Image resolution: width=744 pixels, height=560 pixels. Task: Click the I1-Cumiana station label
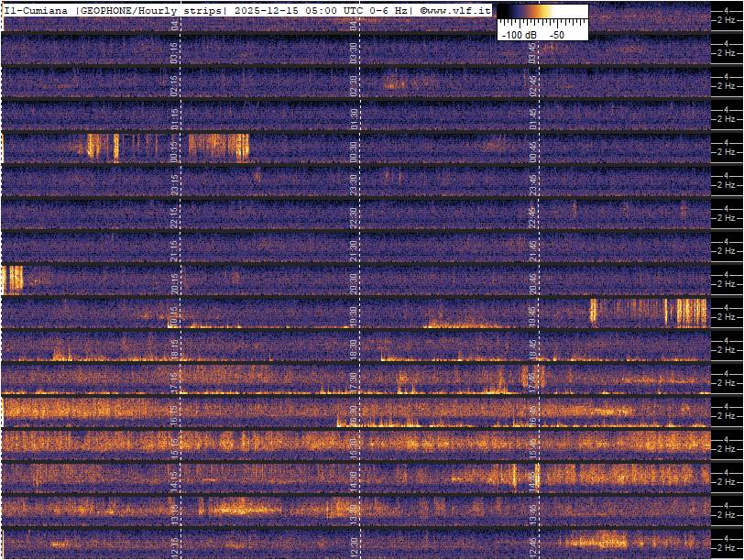pos(37,10)
